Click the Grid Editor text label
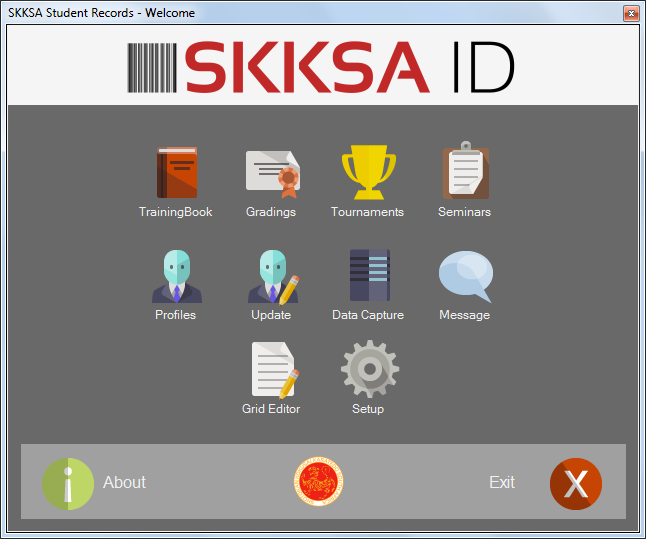 tap(271, 409)
